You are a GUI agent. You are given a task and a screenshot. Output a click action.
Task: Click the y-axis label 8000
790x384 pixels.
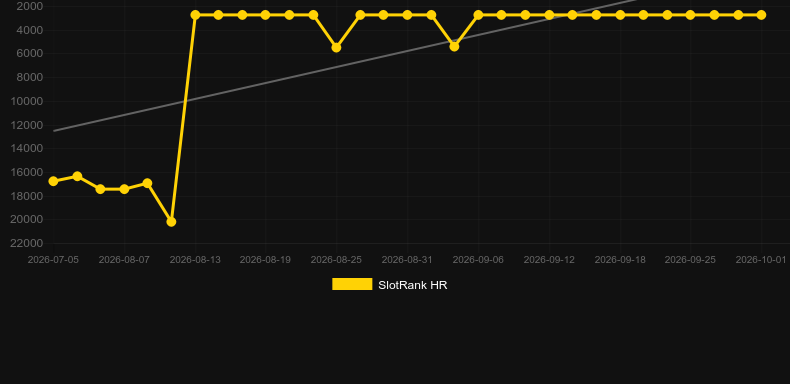(30, 78)
